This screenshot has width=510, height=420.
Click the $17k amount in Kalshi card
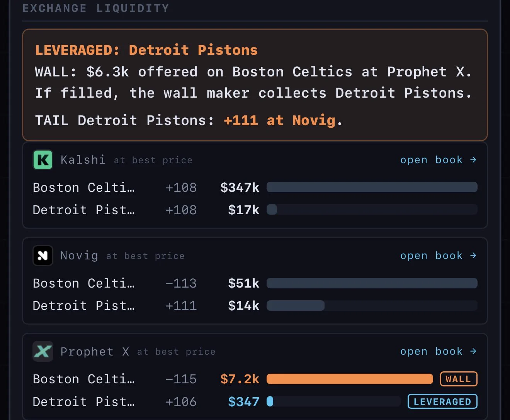(x=244, y=210)
